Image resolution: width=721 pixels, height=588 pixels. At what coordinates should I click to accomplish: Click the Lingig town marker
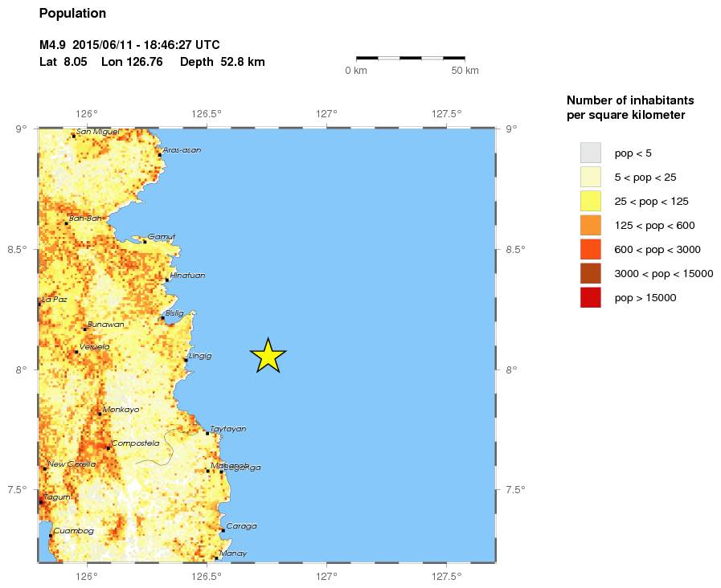186,361
